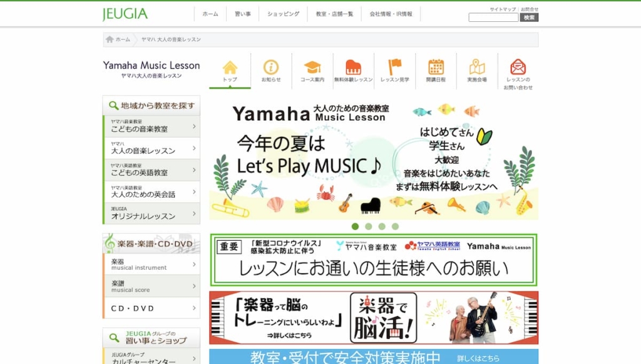
Task: Click the chevron beside CD・DVD
Action: coord(194,308)
